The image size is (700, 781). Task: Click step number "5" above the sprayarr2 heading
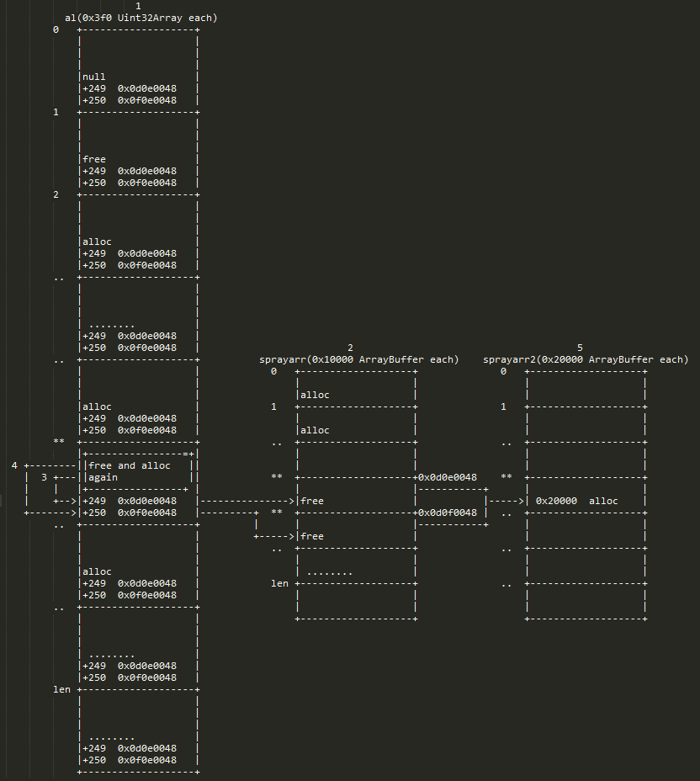point(580,348)
